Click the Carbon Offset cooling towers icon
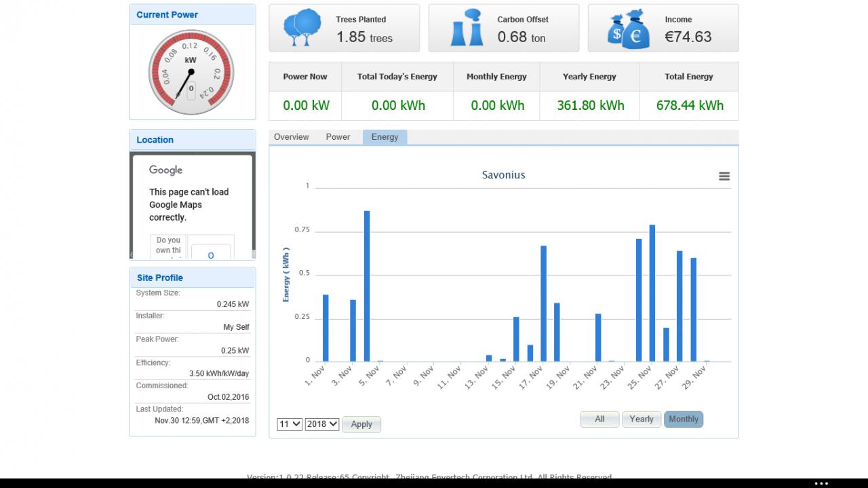Viewport: 868px width, 488px height. 467,28
